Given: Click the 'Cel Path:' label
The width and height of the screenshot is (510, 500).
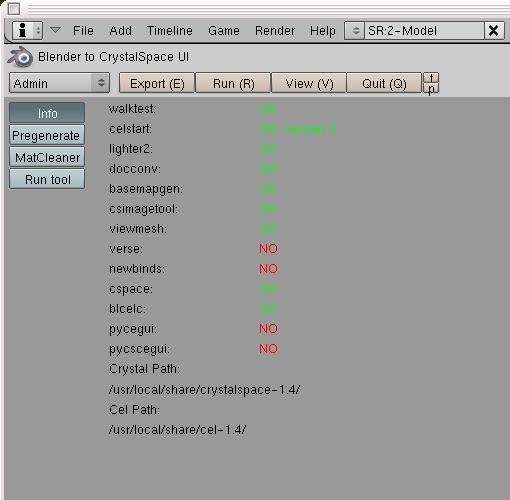Looking at the screenshot, I should pyautogui.click(x=134, y=409).
